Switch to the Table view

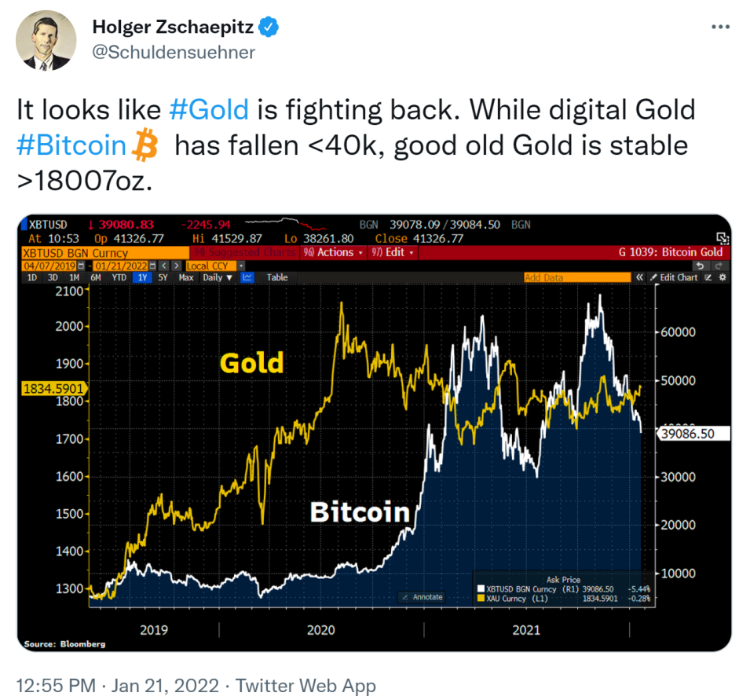click(277, 277)
